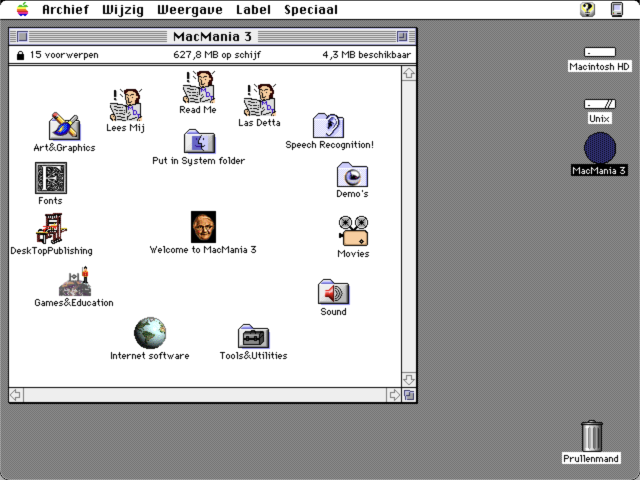Select the MacMania 3 CD icon on desktop
Viewport: 640px width, 480px height.
tap(600, 148)
